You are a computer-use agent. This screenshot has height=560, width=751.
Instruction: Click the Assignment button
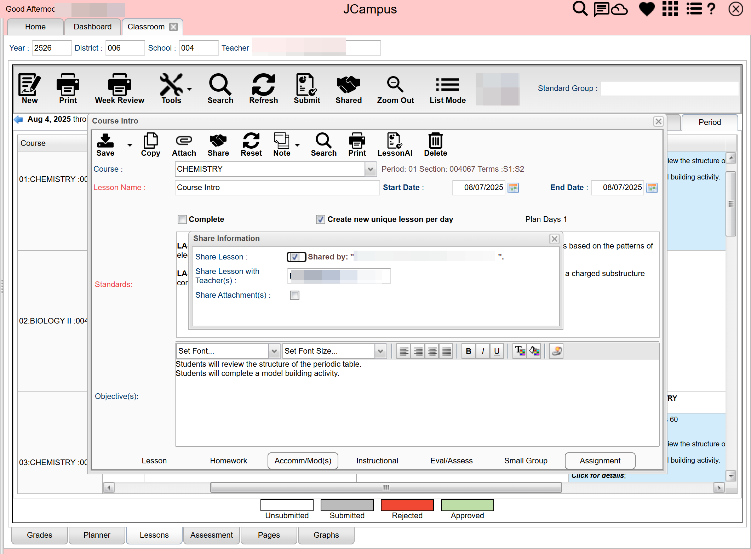pos(600,461)
